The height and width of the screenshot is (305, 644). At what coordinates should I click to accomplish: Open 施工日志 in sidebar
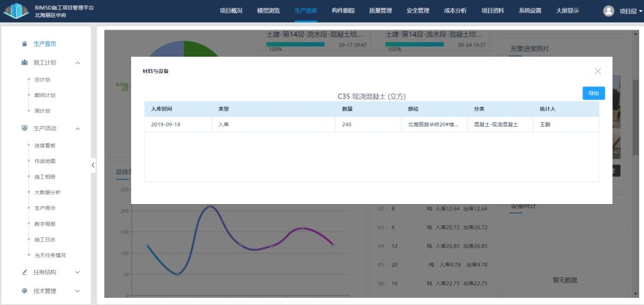45,239
